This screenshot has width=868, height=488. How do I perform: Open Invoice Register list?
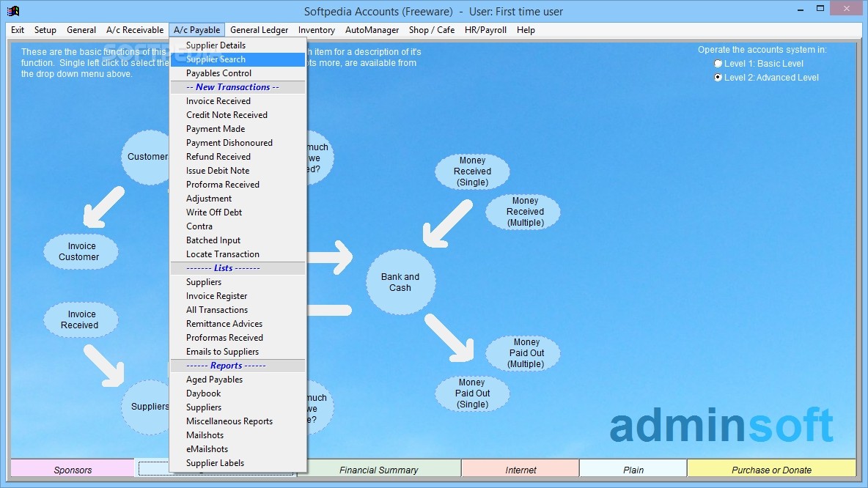click(238, 296)
